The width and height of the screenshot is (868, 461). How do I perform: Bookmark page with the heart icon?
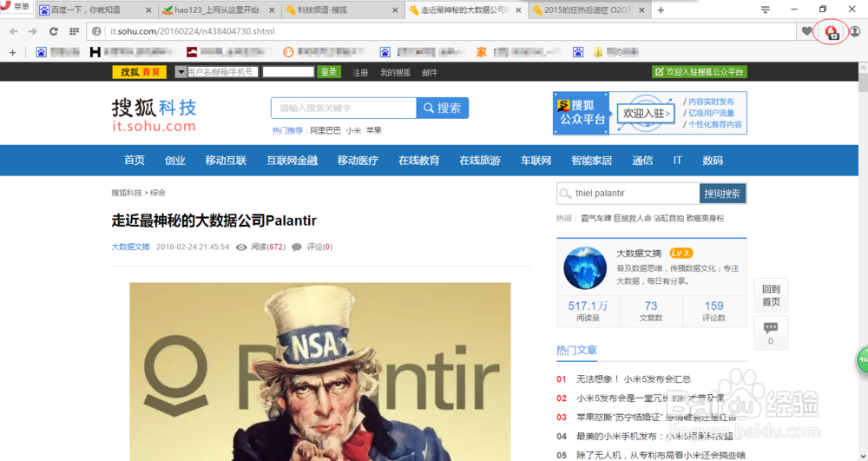tap(807, 31)
